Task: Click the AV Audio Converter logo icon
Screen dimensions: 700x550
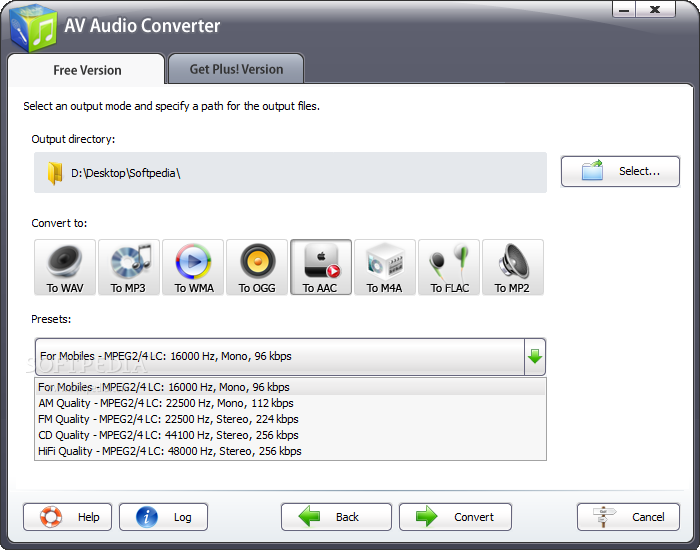Action: (33, 28)
